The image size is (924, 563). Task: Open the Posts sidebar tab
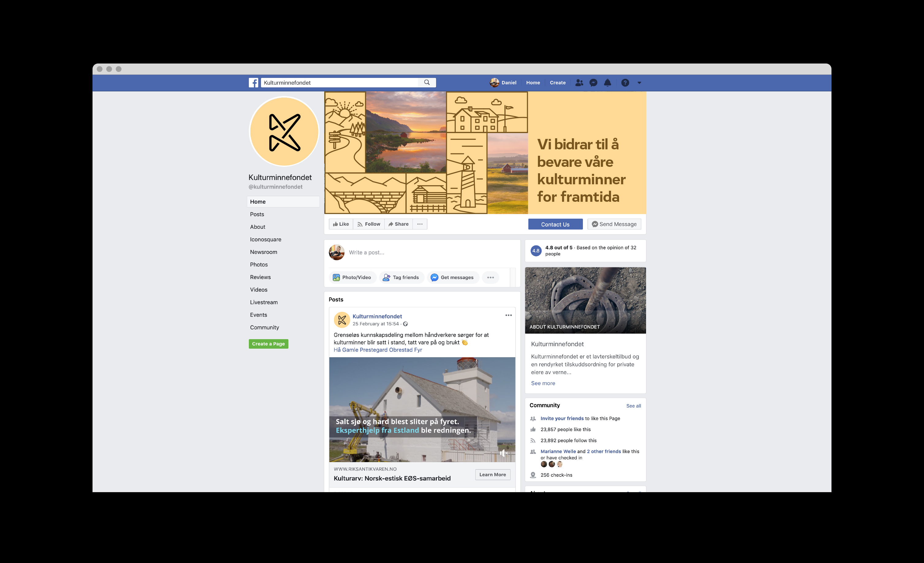tap(257, 214)
